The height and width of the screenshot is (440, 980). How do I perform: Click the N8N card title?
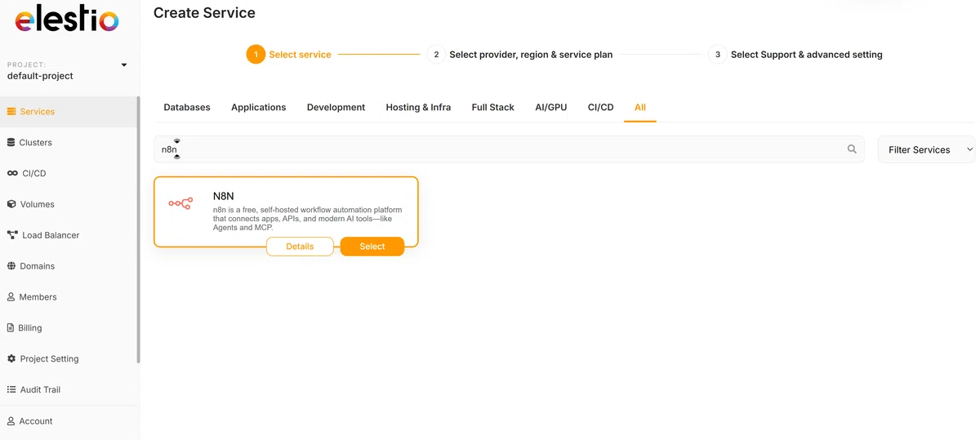coord(224,196)
